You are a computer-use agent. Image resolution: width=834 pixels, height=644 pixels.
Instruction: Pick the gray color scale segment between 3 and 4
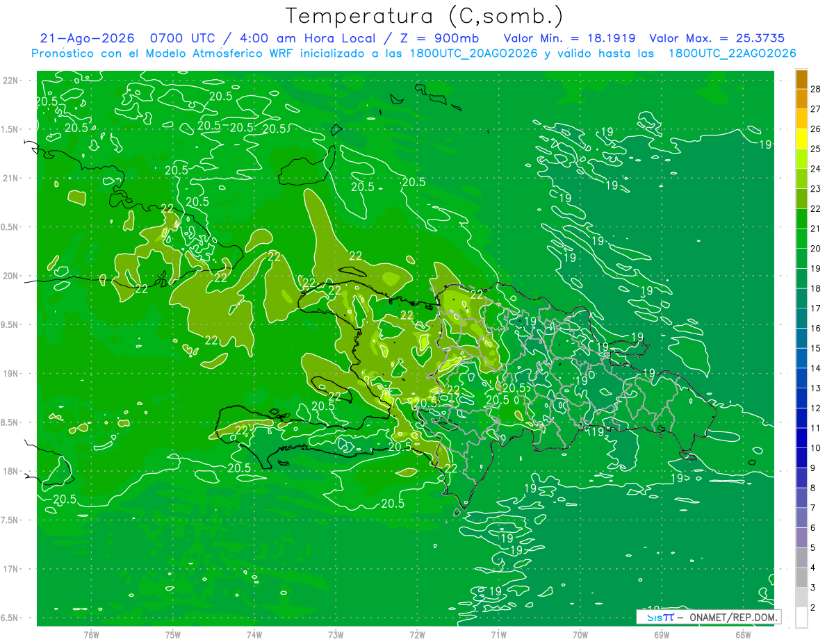pyautogui.click(x=801, y=578)
